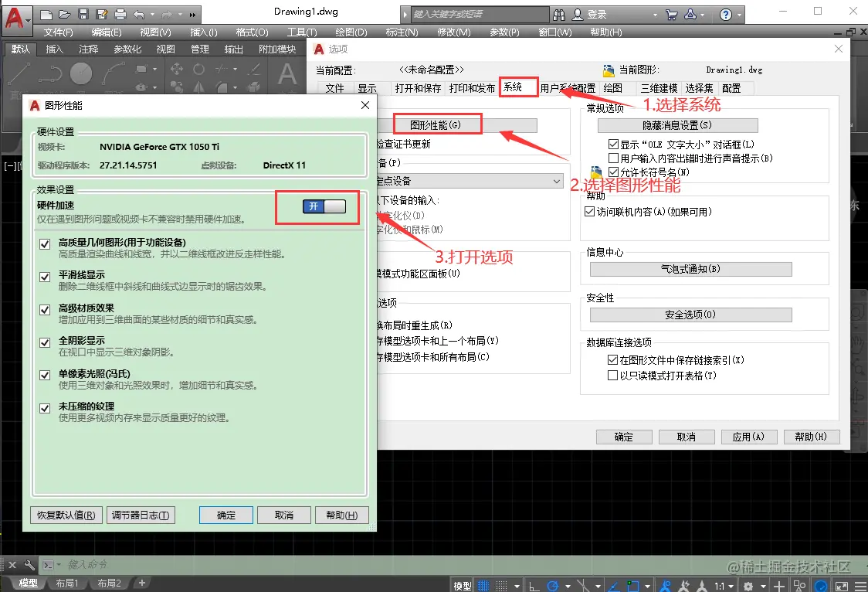Viewport: 868px width, 592px height.
Task: Click 隐藏消息设置(S) button
Action: (x=677, y=125)
